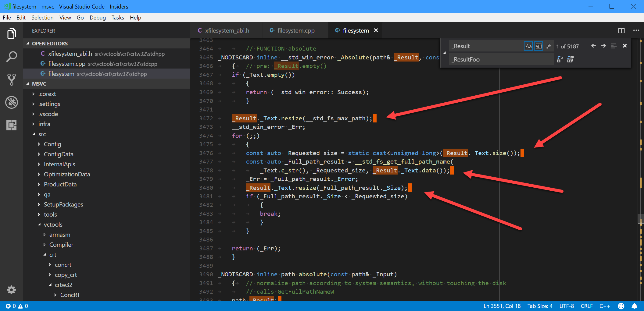Screen dimensions: 644x311
Task: Click the Replace input field containing _ResultFoo
Action: (502, 59)
